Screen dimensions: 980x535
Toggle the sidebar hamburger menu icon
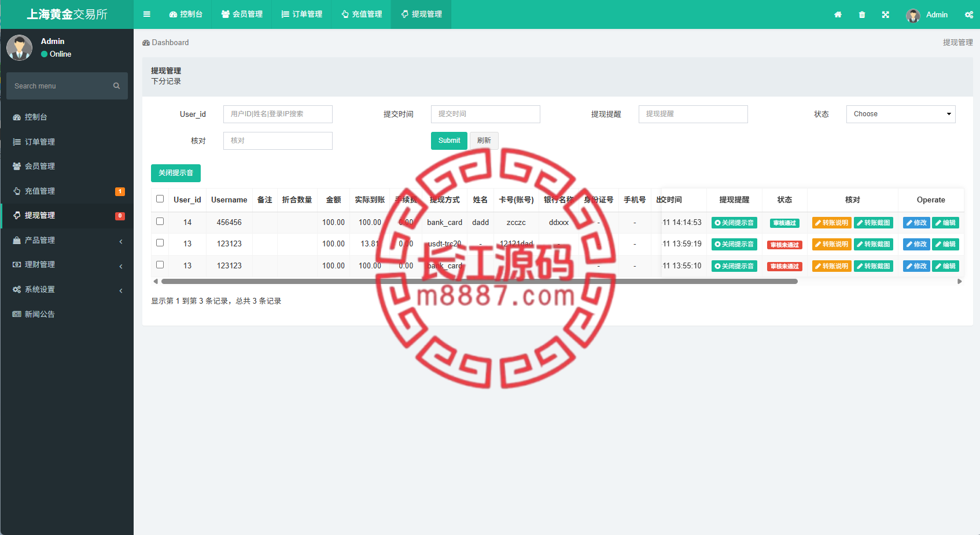tap(147, 14)
